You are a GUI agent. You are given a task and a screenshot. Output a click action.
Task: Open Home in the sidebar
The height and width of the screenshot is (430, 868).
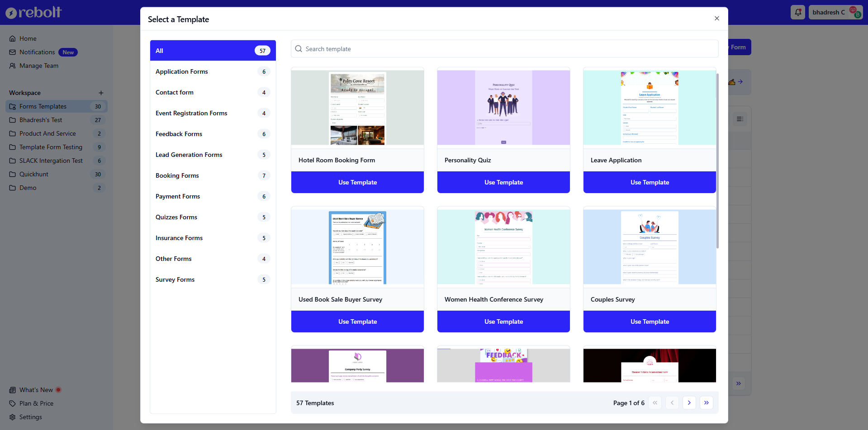tap(57, 39)
